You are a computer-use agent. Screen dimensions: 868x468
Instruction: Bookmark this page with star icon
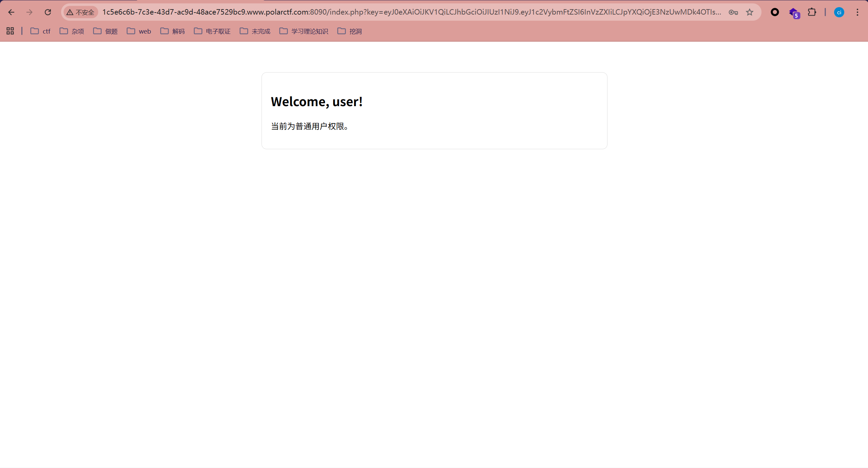coord(750,12)
